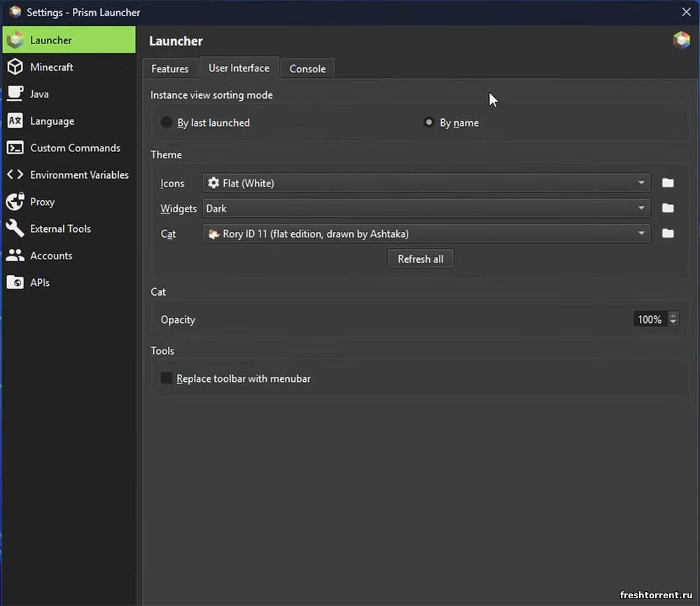
Task: Select the By name sorting option
Action: (x=429, y=123)
